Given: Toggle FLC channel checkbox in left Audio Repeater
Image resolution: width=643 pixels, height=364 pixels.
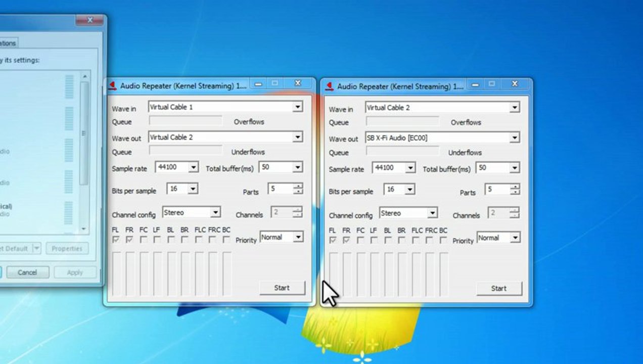Looking at the screenshot, I should point(199,240).
